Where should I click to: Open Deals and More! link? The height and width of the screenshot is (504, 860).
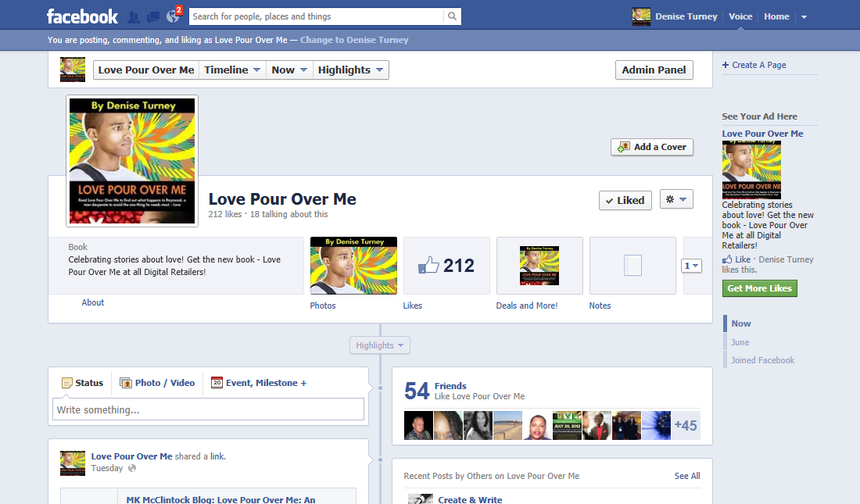point(526,306)
